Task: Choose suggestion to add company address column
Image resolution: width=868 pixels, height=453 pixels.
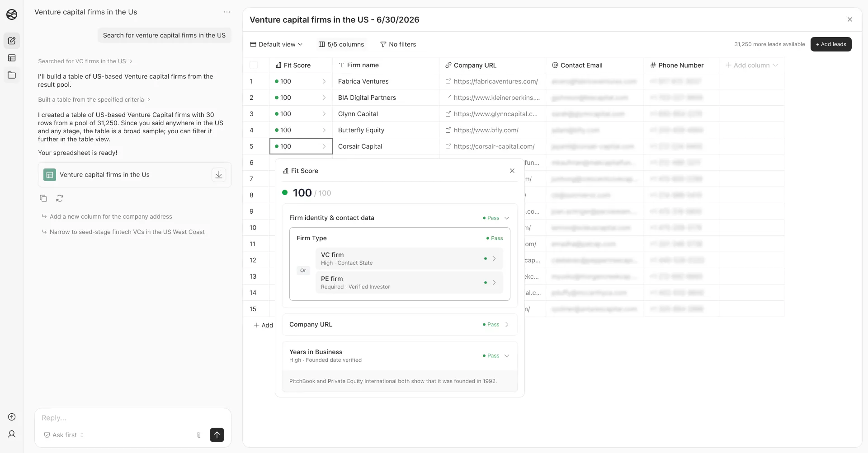Action: click(111, 217)
